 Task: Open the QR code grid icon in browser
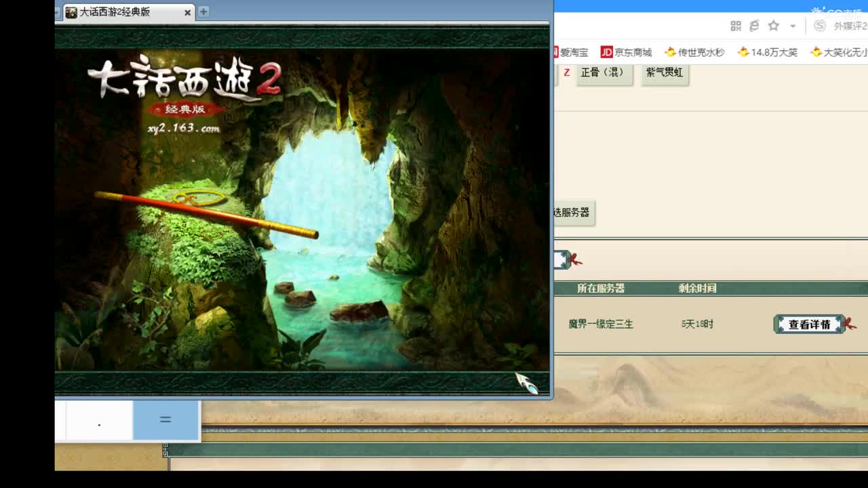[x=736, y=26]
